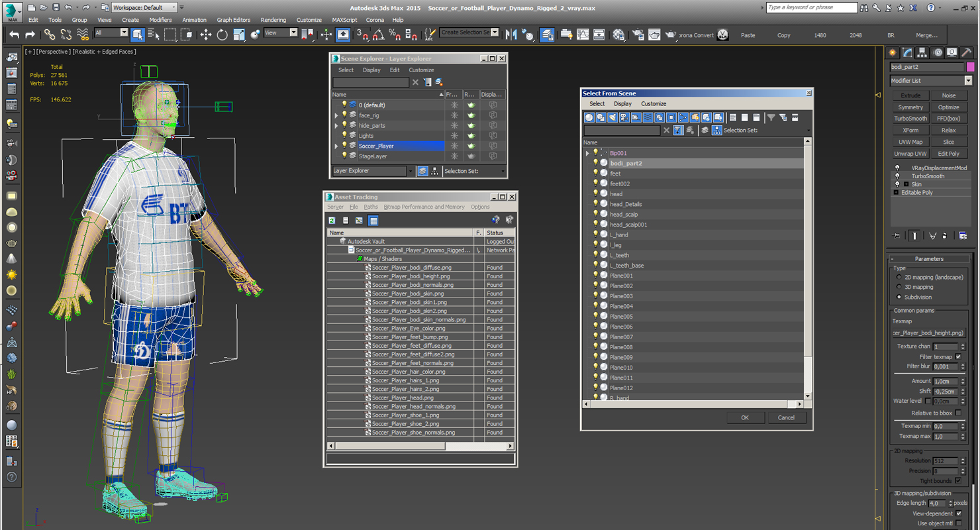This screenshot has height=530, width=980.
Task: Toggle the 3D Snaps icon
Action: coord(362,34)
